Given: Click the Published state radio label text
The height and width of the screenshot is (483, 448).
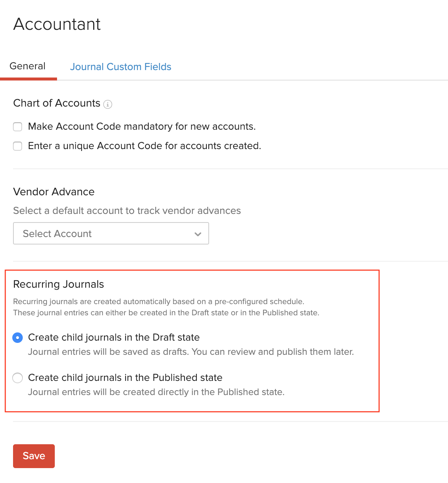Looking at the screenshot, I should (125, 378).
